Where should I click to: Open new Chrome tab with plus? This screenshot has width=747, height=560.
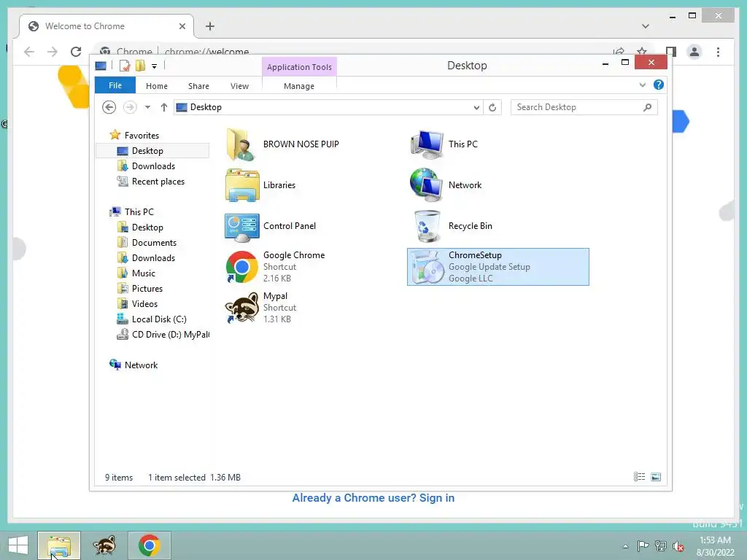pos(209,26)
